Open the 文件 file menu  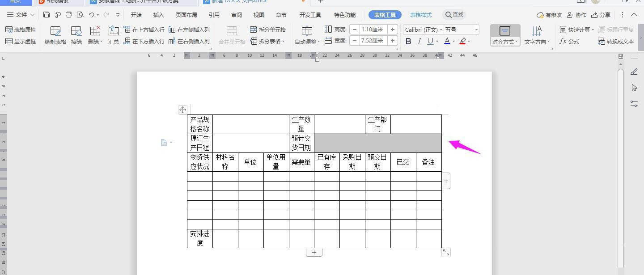(21, 15)
